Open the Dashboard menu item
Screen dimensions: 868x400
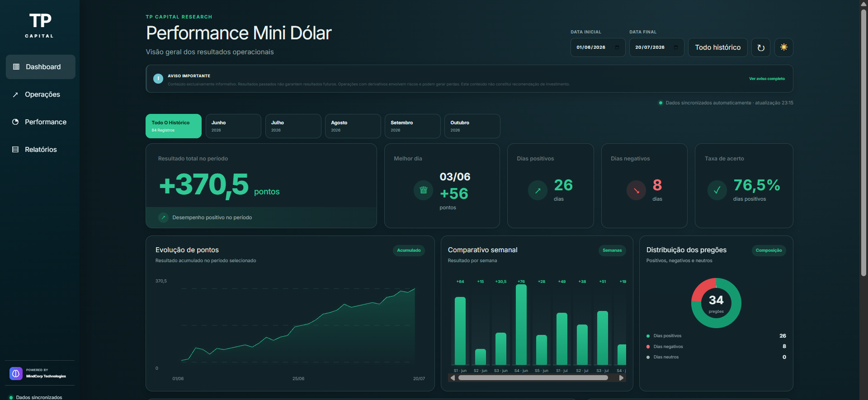[41, 67]
